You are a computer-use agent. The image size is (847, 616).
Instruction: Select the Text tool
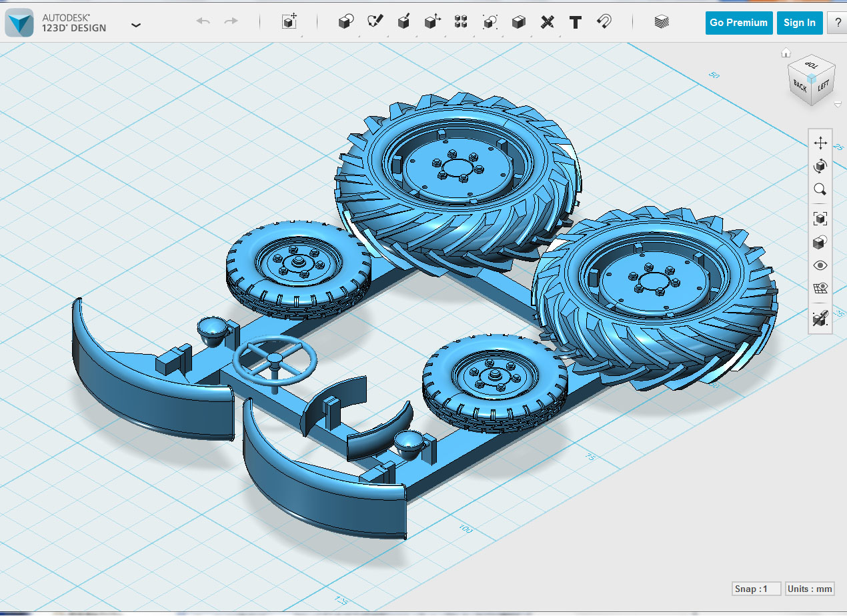point(576,22)
